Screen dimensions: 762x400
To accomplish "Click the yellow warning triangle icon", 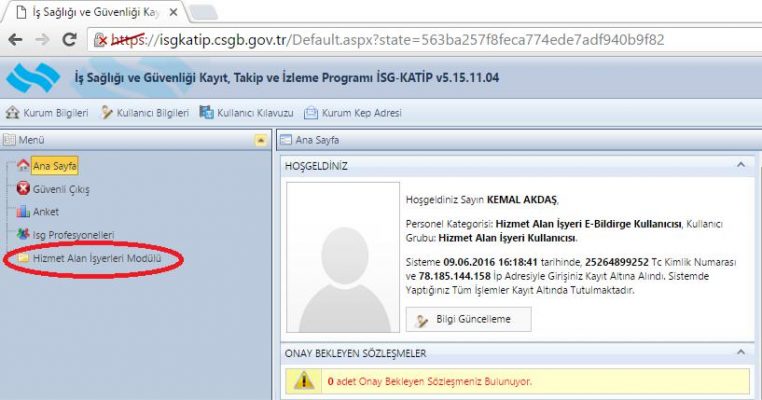I will pyautogui.click(x=301, y=381).
